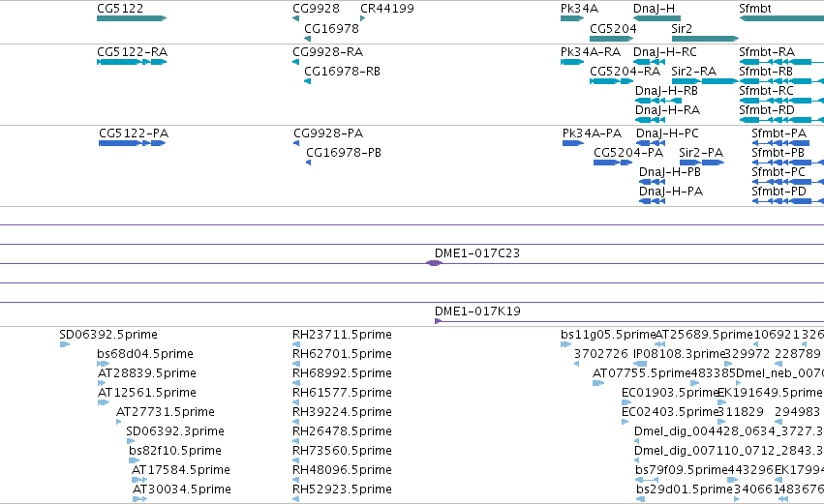The height and width of the screenshot is (504, 824).
Task: Click the DnaJ-H-RC transcript label
Action: tap(665, 52)
